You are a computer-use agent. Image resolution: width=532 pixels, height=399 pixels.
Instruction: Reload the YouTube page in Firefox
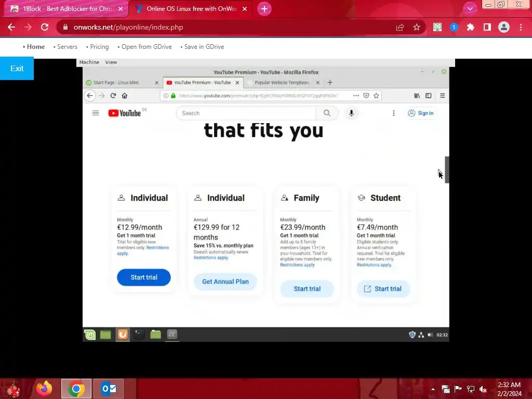[x=113, y=96]
